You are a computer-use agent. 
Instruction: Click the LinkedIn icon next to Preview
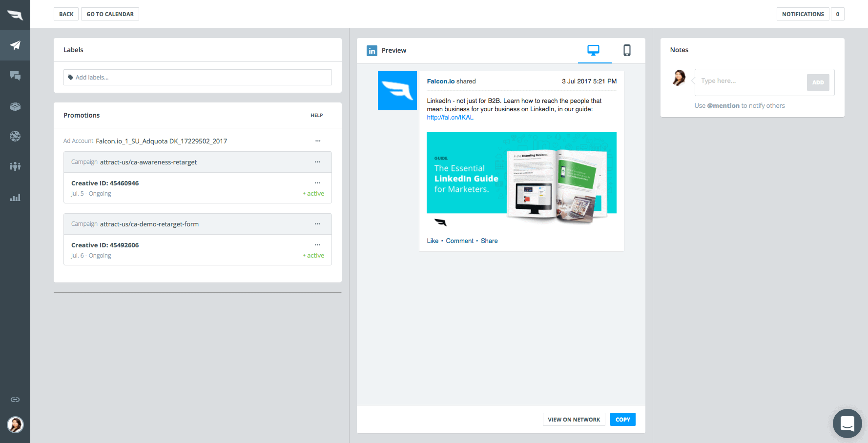[x=372, y=51]
